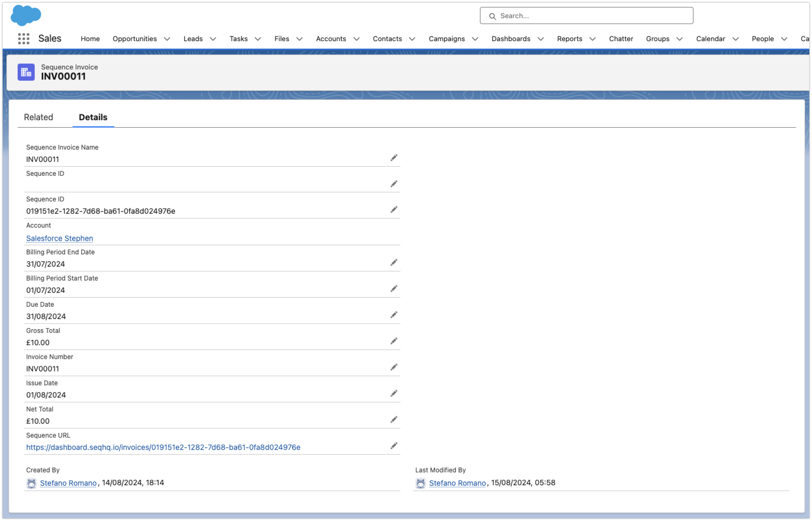The height and width of the screenshot is (521, 812).
Task: Edit Invoice Number pencil icon
Action: (394, 367)
